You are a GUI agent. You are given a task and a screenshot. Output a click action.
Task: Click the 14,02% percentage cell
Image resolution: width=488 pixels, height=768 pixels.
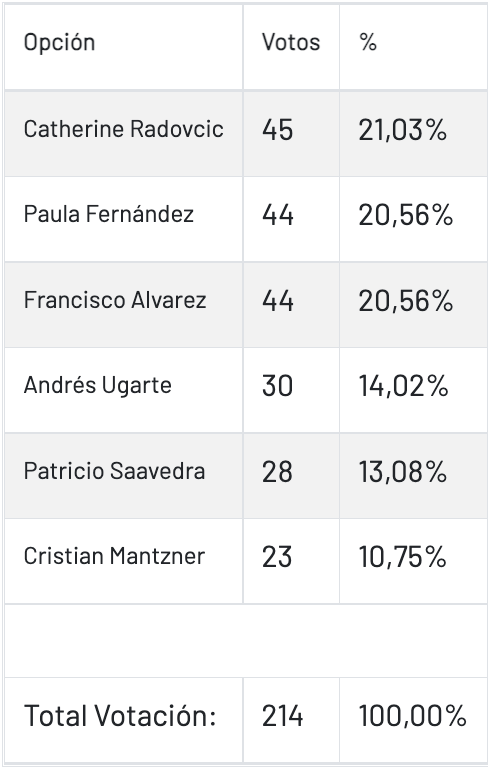pyautogui.click(x=404, y=386)
